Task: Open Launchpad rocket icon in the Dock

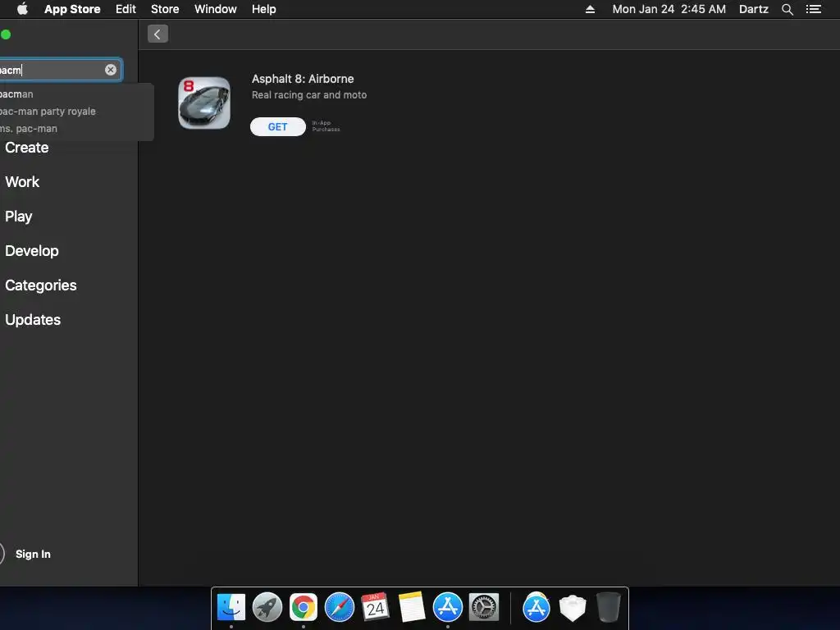Action: (x=267, y=608)
